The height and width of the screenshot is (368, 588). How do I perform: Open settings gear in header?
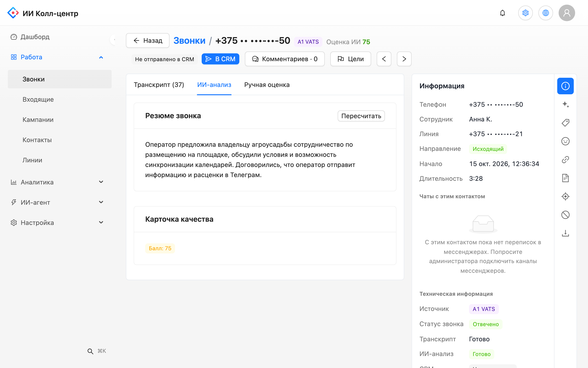click(525, 13)
